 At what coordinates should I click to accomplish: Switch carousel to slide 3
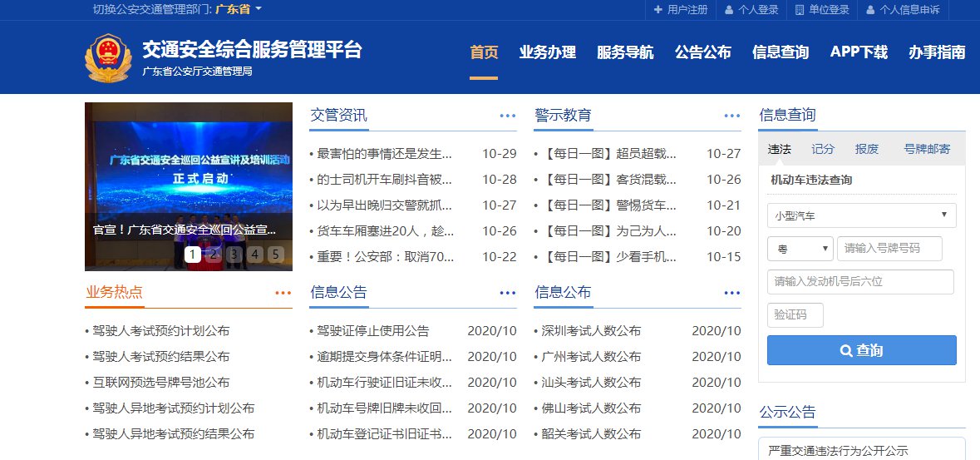pos(234,255)
